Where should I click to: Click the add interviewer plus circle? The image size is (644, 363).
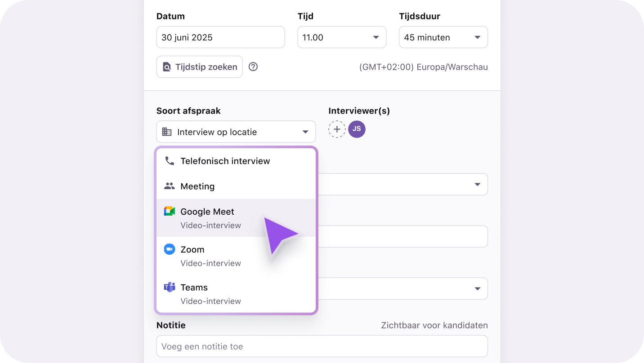pyautogui.click(x=337, y=129)
